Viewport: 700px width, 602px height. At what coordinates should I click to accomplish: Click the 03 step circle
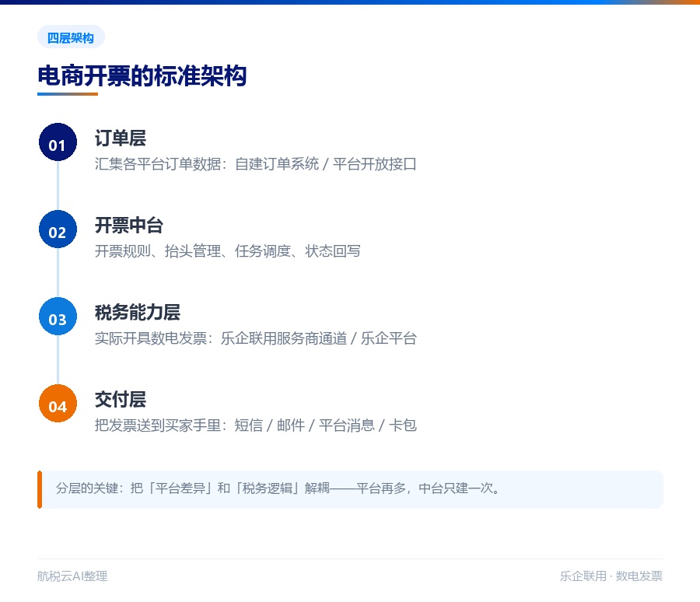tap(58, 317)
